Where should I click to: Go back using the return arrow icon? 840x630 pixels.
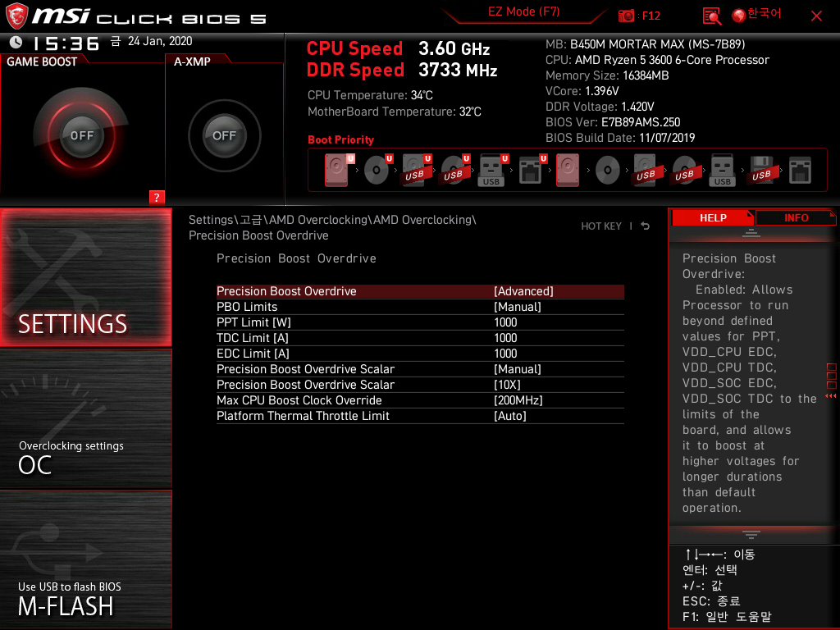point(646,226)
